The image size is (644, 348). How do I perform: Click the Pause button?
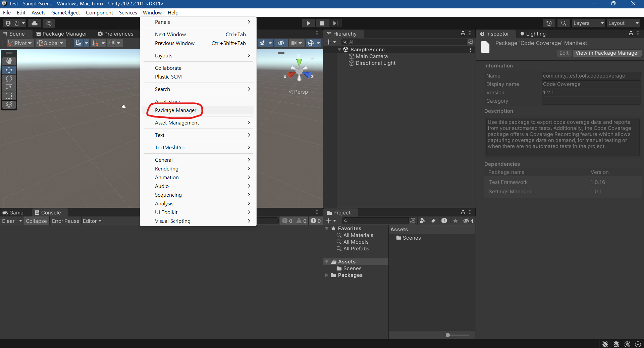pyautogui.click(x=322, y=23)
